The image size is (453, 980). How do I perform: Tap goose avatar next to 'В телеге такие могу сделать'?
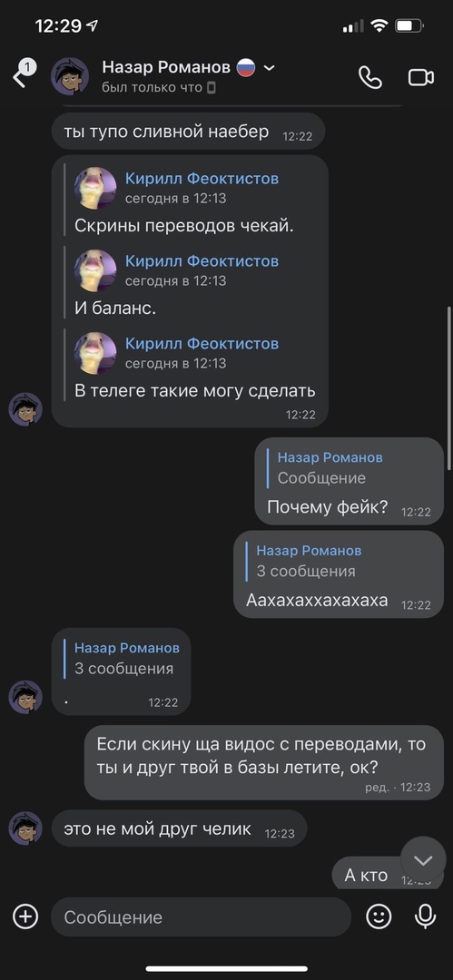95,353
